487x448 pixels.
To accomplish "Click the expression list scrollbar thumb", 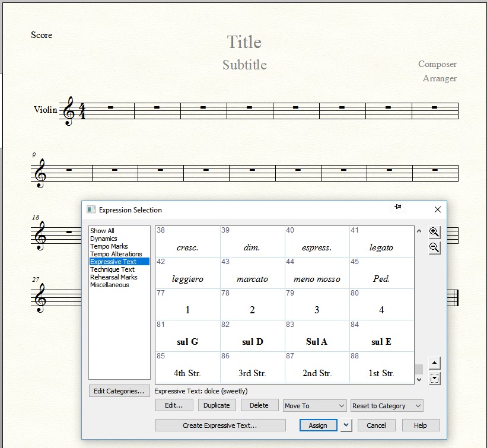I will 419,369.
